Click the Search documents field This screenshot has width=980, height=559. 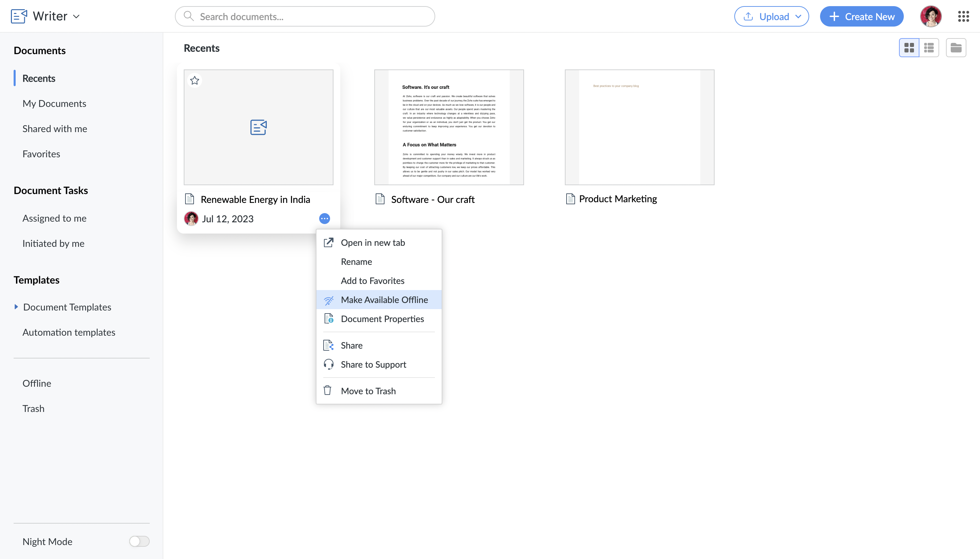pos(305,16)
